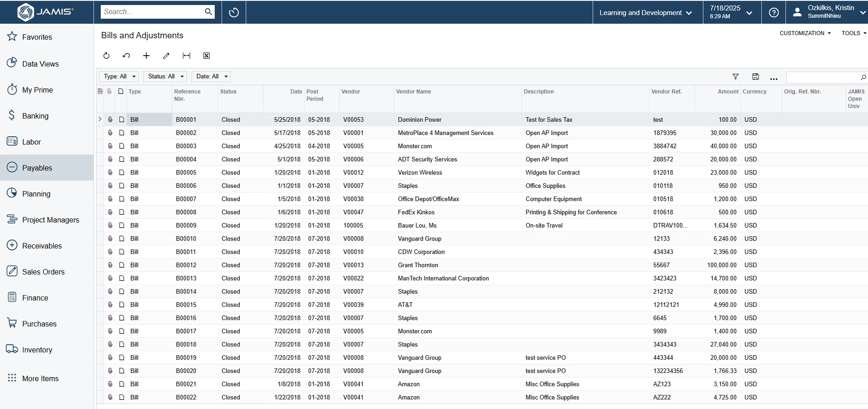868x409 pixels.
Task: Toggle header select-all checkbox
Action: click(x=121, y=91)
